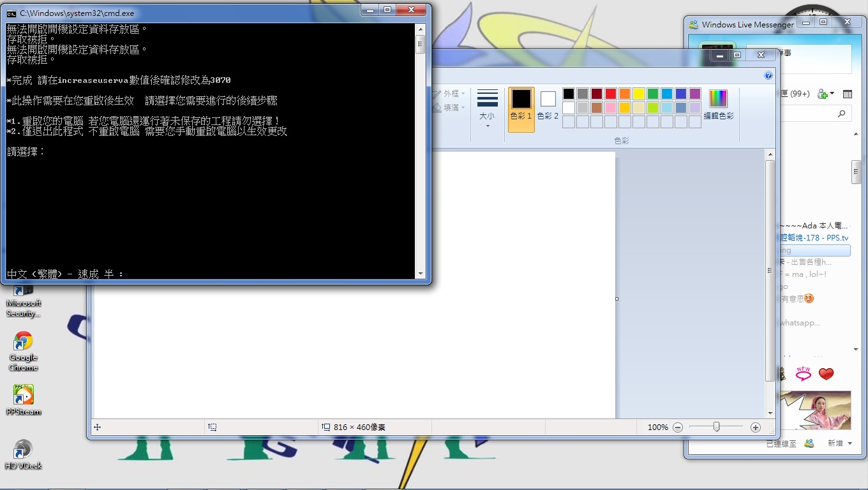Launch the PPStream desktop shortcut

tap(24, 399)
